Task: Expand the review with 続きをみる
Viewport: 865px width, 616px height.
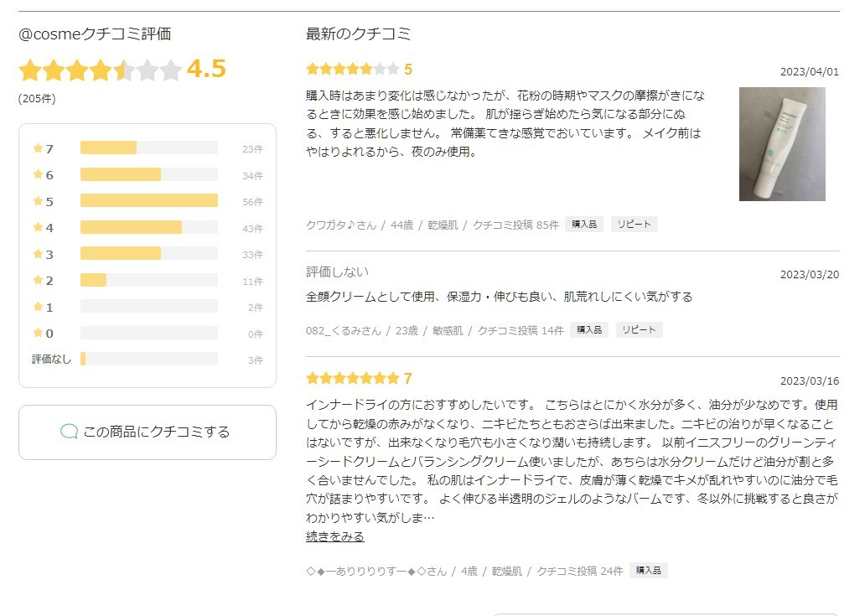Action: [x=335, y=536]
